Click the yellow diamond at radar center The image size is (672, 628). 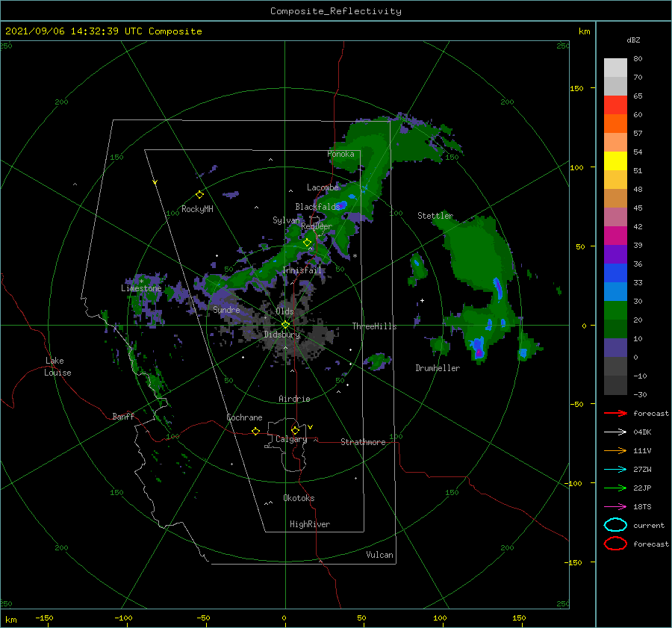pyautogui.click(x=285, y=325)
